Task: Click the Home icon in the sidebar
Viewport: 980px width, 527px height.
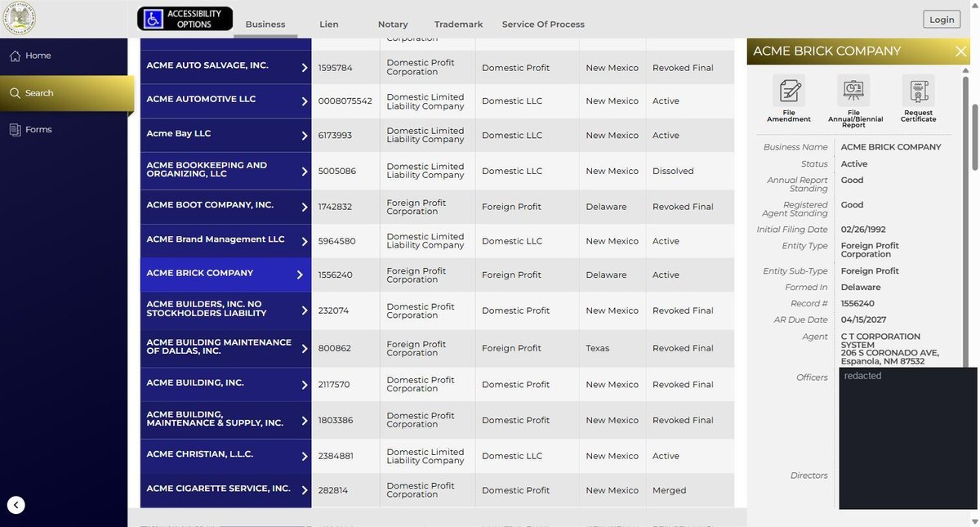Action: point(15,56)
